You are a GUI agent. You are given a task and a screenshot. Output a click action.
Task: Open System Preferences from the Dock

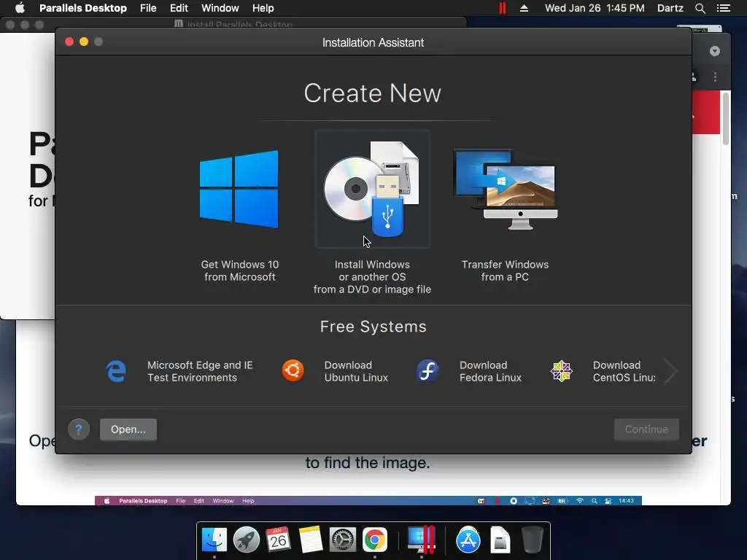click(343, 540)
